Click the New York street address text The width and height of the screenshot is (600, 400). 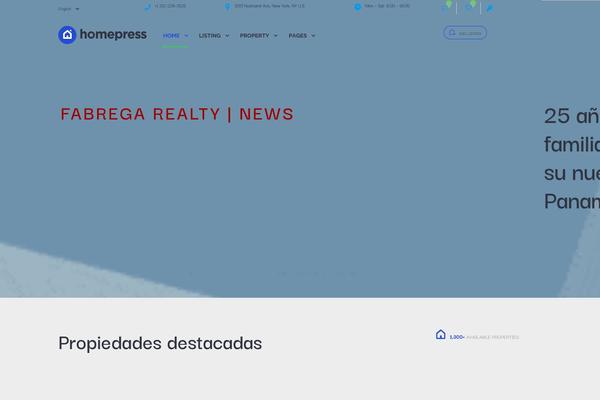[x=269, y=6]
